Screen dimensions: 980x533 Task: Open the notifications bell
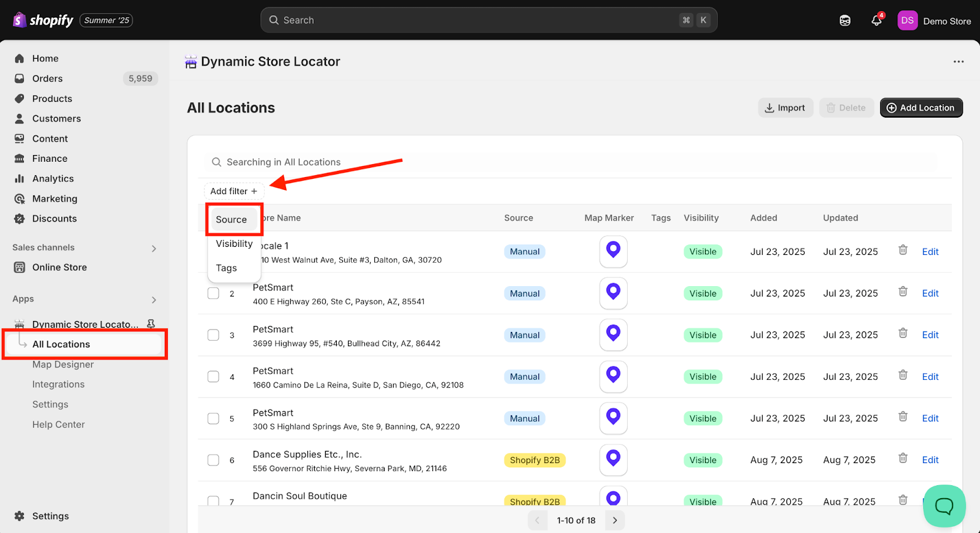pos(876,20)
